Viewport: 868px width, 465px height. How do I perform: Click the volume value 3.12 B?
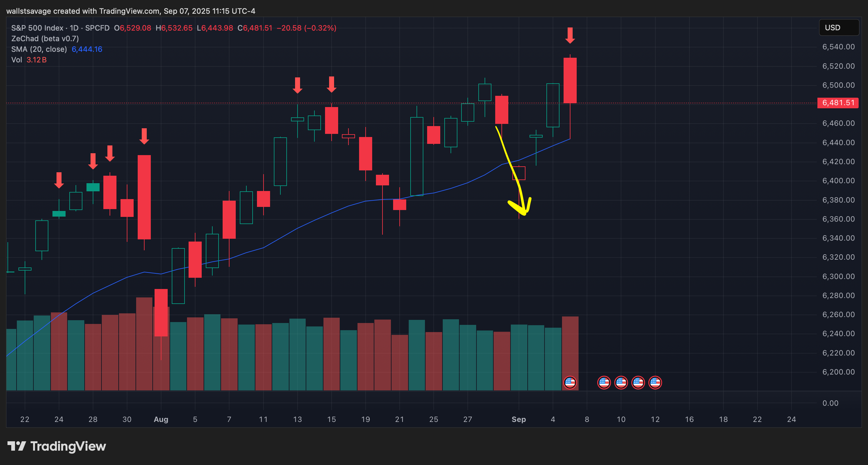click(x=37, y=60)
